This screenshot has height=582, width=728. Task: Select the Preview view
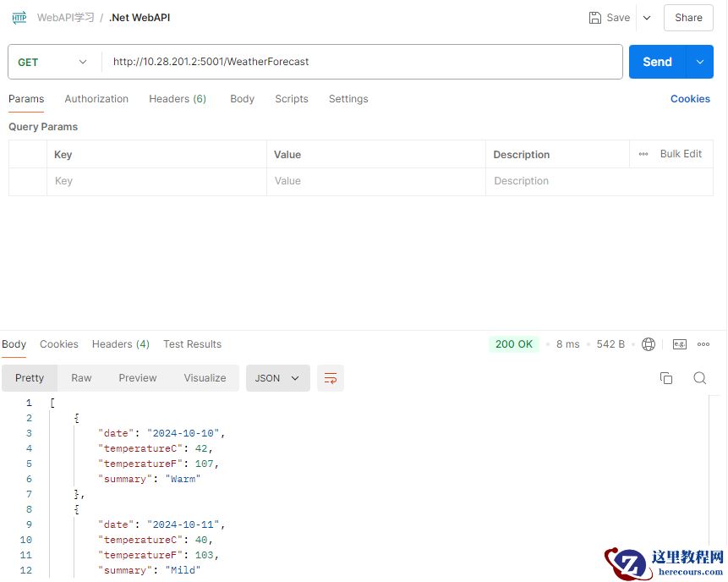[138, 378]
